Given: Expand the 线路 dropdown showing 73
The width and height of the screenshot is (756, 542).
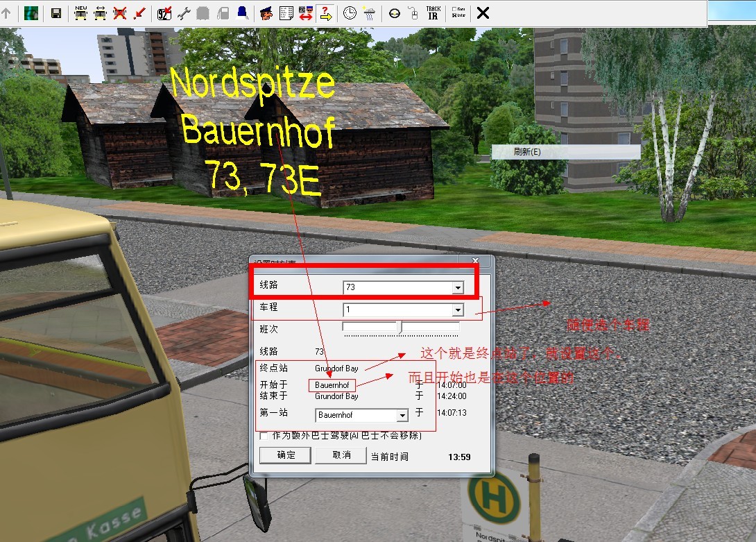Looking at the screenshot, I should (x=458, y=287).
